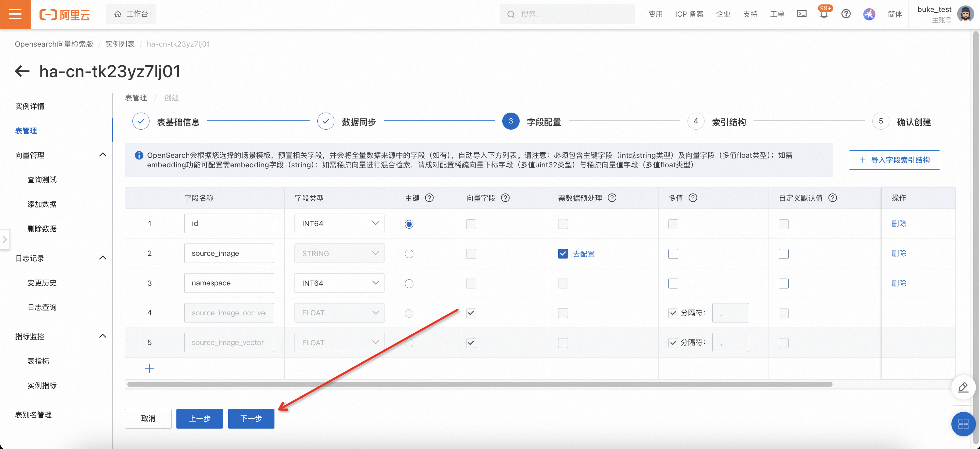Viewport: 980px width, 449px height.
Task: Open 查询测试 in the sidebar
Action: tap(42, 180)
